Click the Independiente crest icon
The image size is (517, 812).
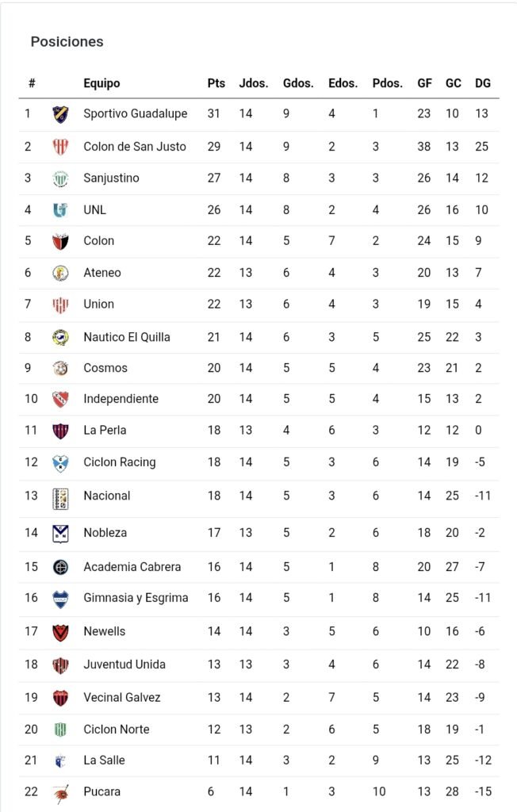[x=60, y=399]
